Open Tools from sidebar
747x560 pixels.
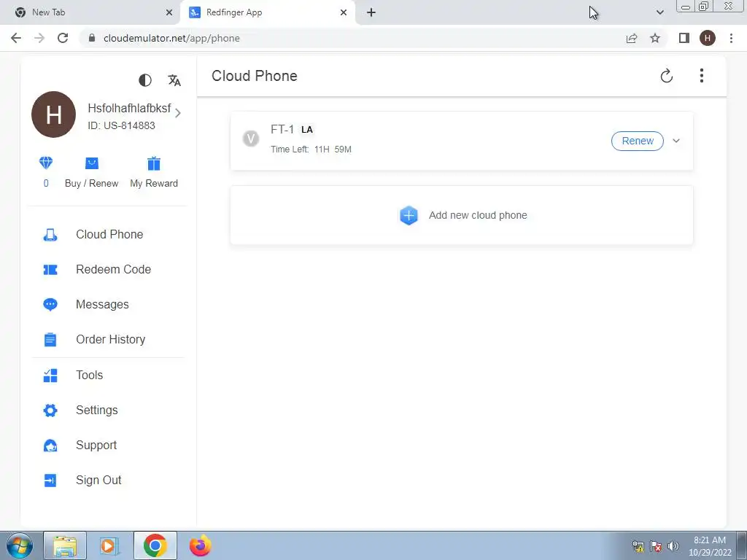pyautogui.click(x=89, y=375)
